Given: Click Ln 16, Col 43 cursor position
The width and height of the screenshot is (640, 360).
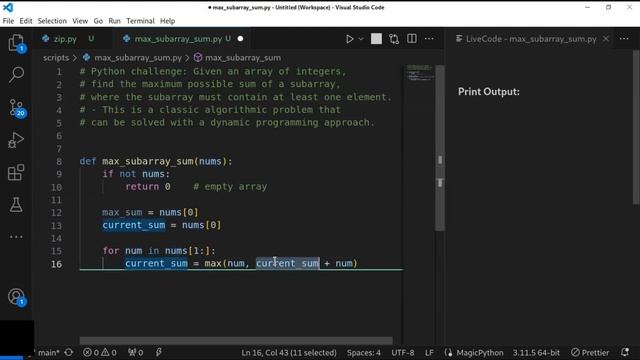Looking at the screenshot, I should tap(289, 352).
